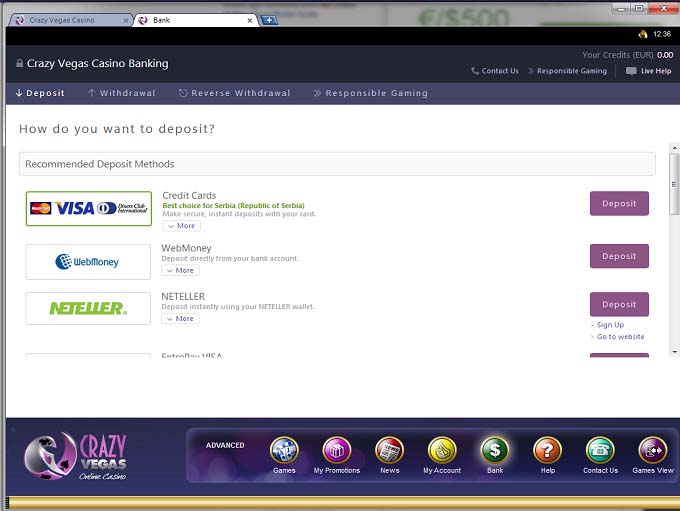Expand More under NETELLER
The height and width of the screenshot is (511, 680).
point(180,319)
